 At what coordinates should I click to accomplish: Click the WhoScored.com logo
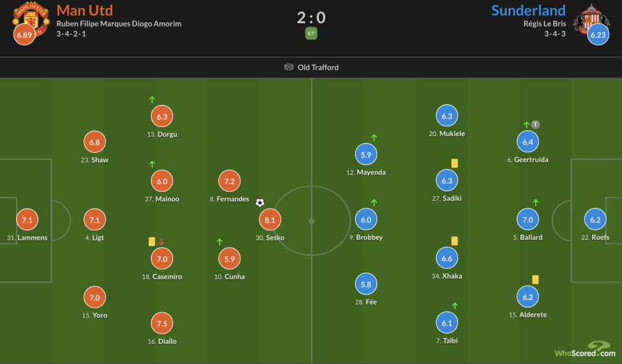point(584,350)
